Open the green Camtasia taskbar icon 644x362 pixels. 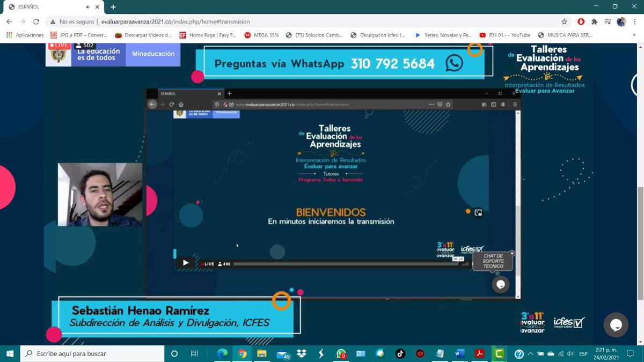coord(499,353)
